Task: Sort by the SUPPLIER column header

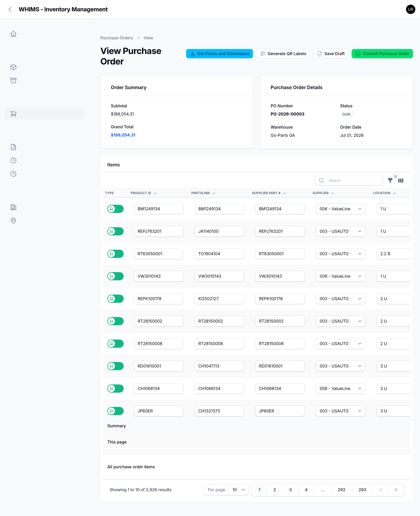Action: (x=323, y=193)
